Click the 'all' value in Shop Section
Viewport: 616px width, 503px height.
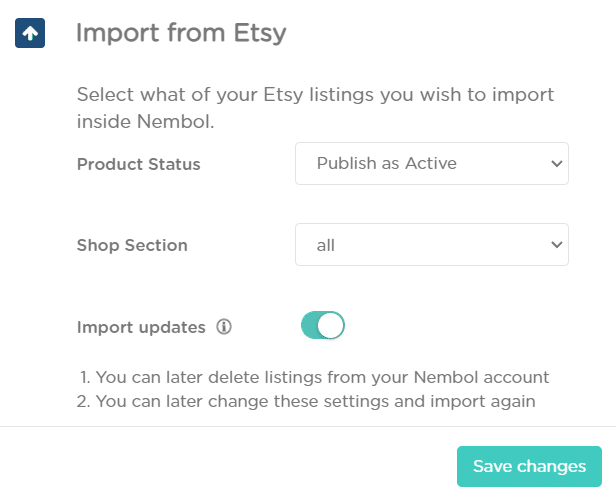click(326, 245)
